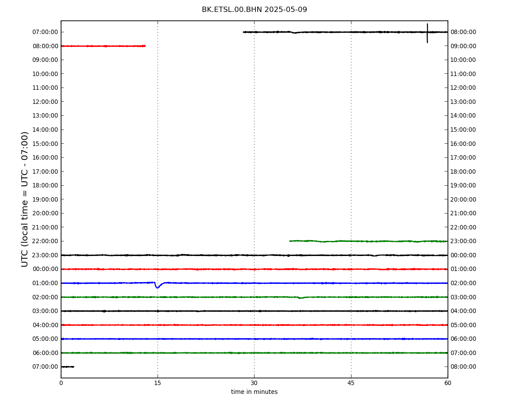The width and height of the screenshot is (509, 420).
Task: Click left-axis label 18:00:00
Action: click(45, 186)
